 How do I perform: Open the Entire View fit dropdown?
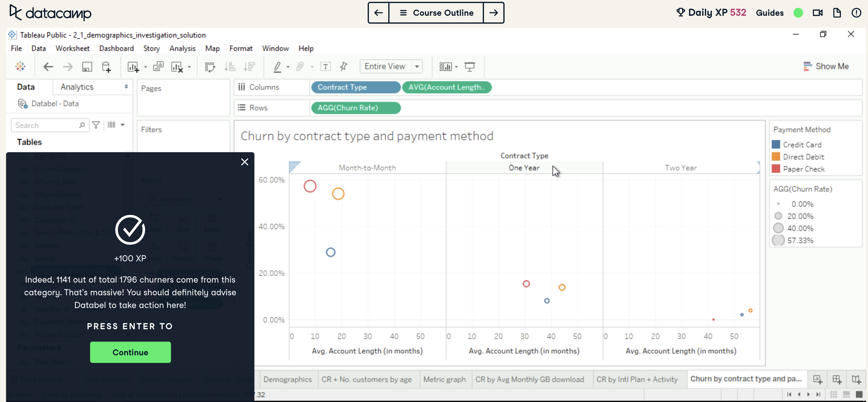(x=417, y=66)
